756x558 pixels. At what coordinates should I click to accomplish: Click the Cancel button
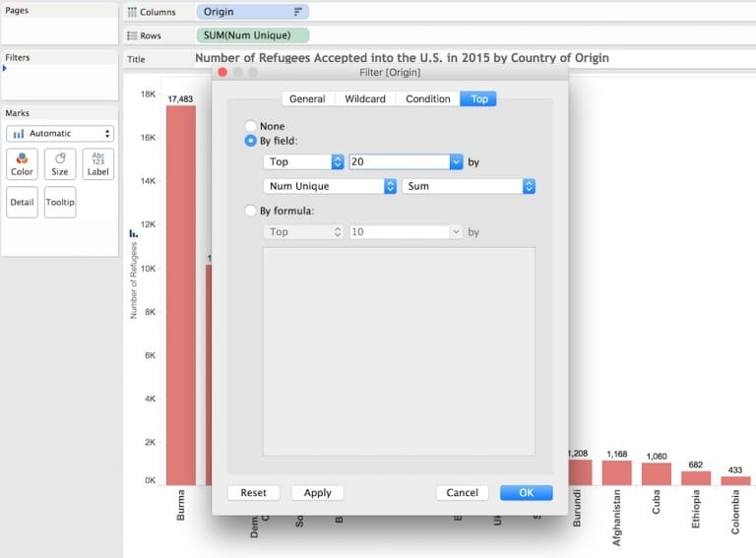[462, 492]
